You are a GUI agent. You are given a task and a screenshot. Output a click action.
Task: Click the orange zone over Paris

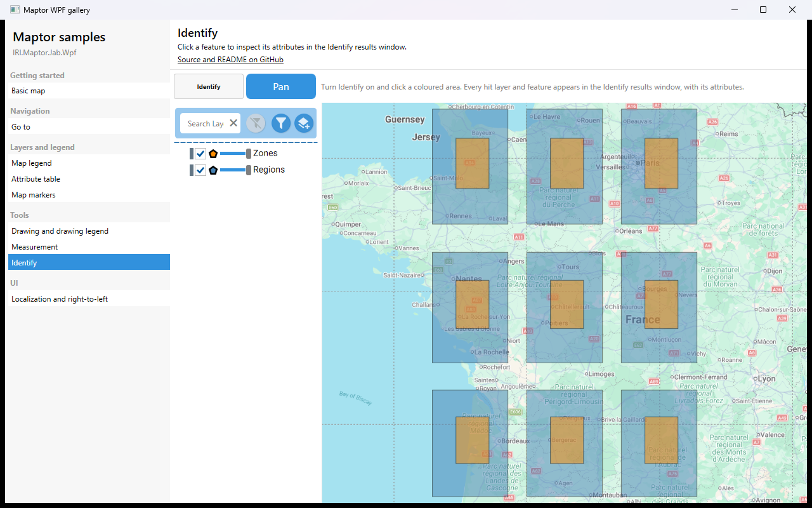point(661,163)
